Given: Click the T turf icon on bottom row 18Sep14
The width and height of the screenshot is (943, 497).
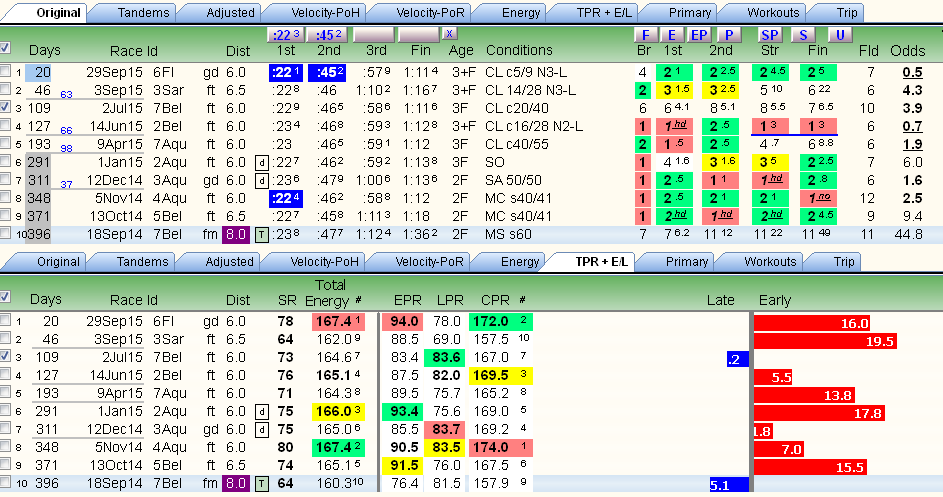Looking at the screenshot, I should pos(262,484).
